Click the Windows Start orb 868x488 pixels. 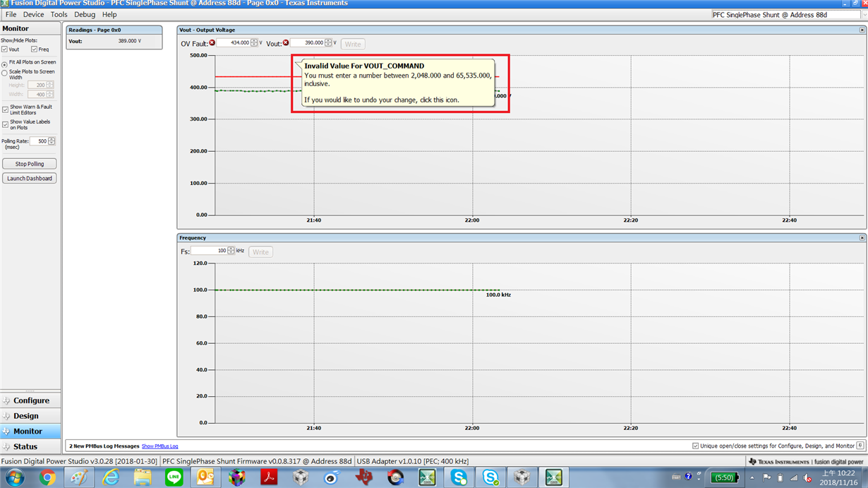click(x=14, y=477)
